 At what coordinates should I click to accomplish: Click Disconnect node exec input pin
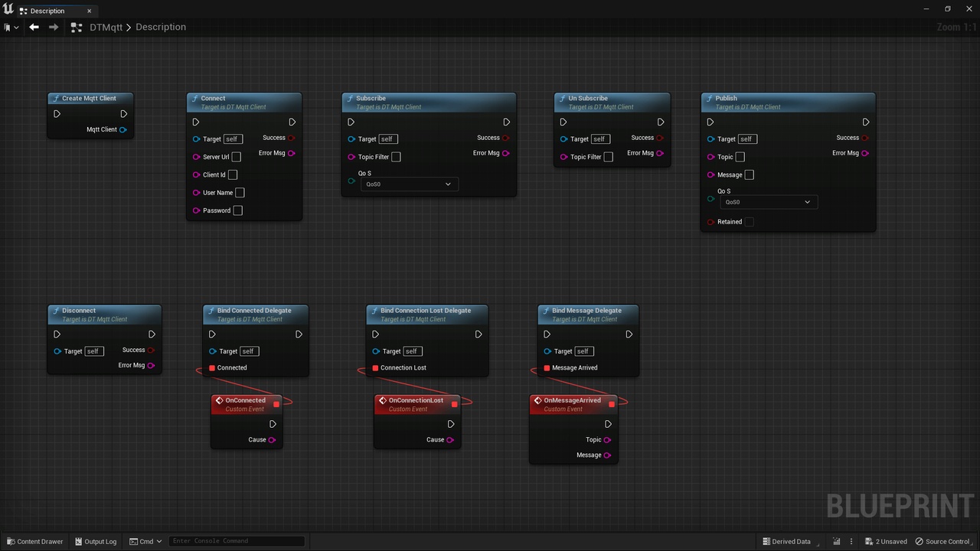pos(57,334)
